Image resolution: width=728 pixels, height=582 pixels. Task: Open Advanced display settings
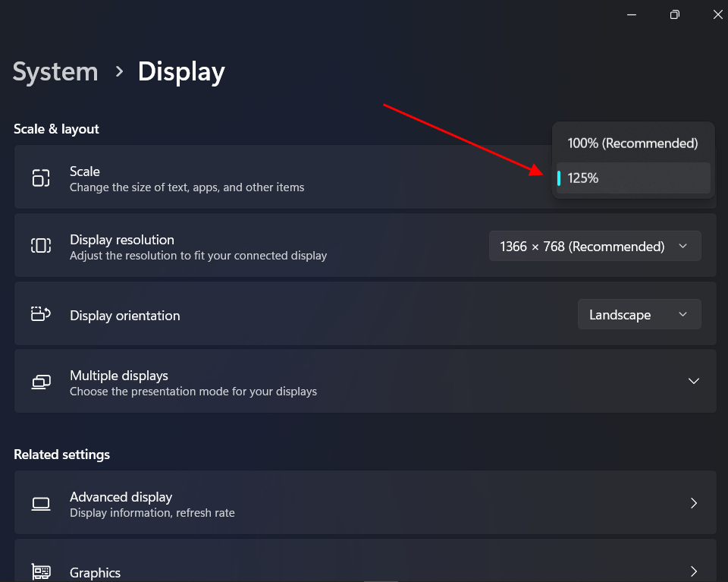pyautogui.click(x=364, y=502)
